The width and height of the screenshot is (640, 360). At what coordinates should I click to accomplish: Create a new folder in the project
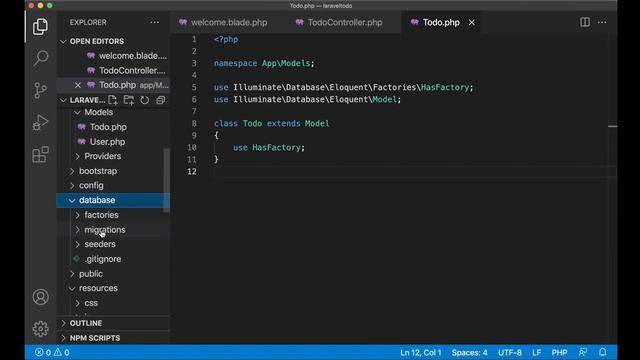[x=129, y=100]
